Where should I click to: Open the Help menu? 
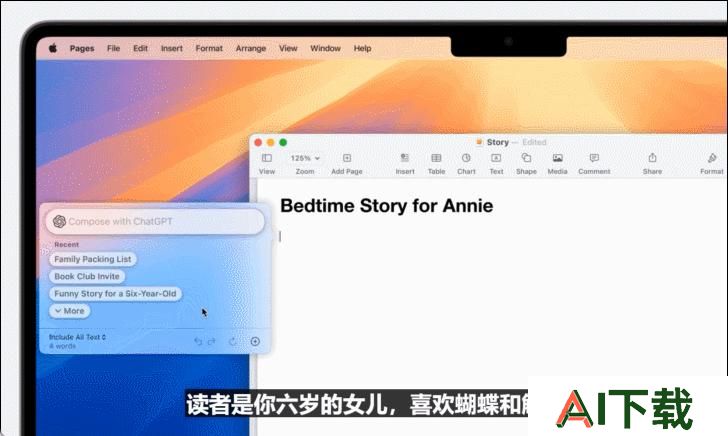362,48
